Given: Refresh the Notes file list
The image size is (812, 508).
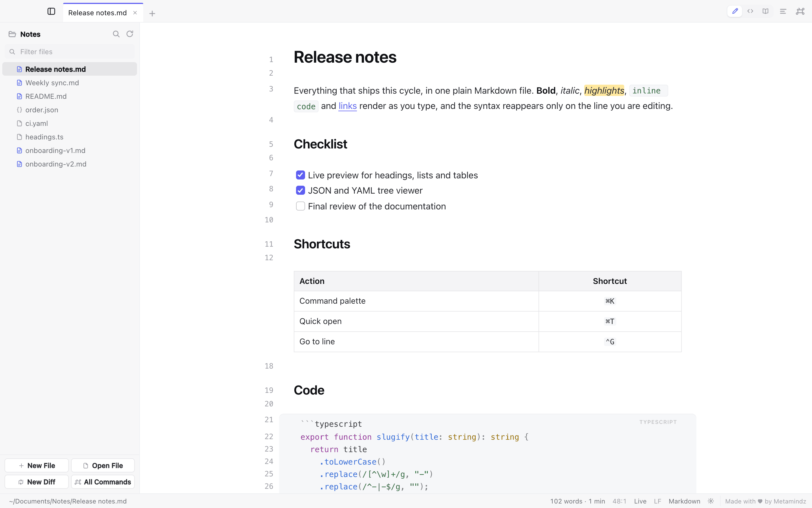Looking at the screenshot, I should (x=130, y=34).
